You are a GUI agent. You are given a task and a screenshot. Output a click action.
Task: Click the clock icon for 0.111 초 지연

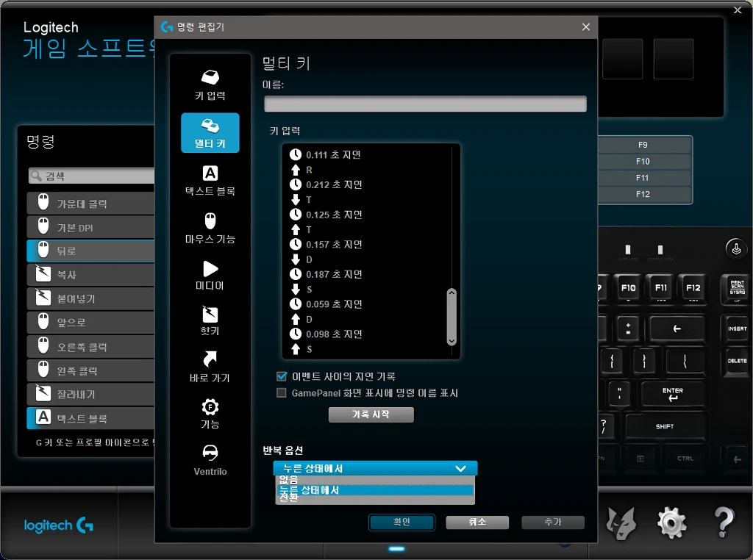296,154
